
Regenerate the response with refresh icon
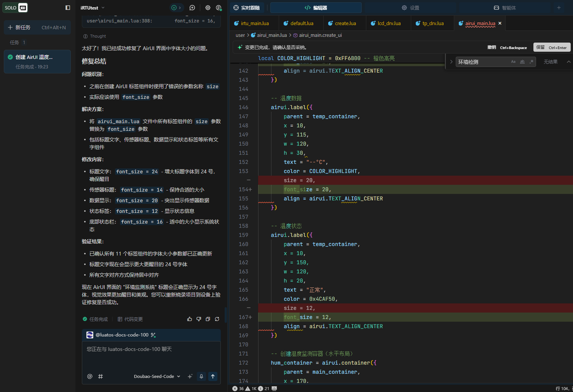click(x=217, y=319)
